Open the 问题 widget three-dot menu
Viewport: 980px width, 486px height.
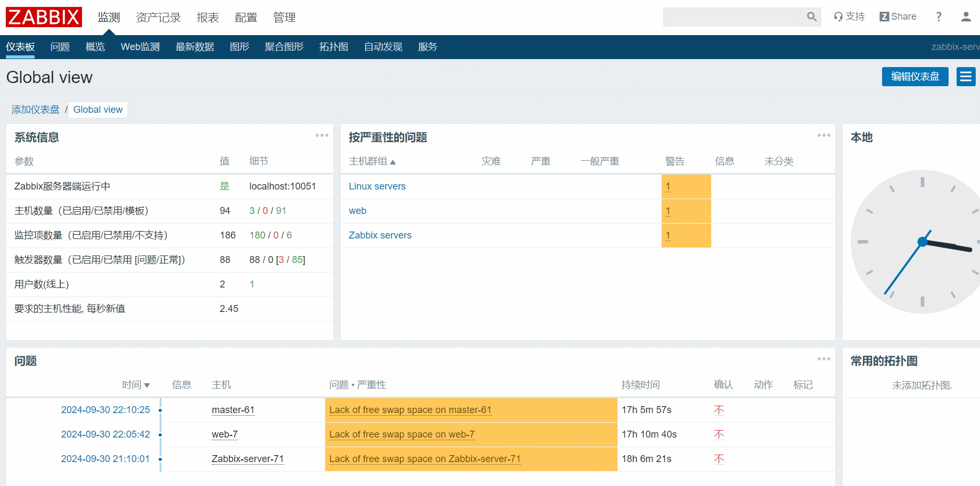coord(824,359)
